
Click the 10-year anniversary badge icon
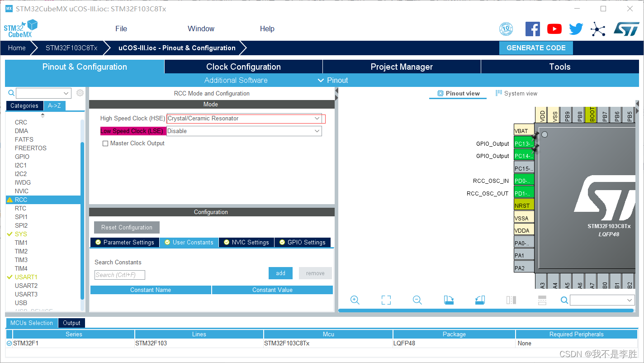tap(506, 29)
